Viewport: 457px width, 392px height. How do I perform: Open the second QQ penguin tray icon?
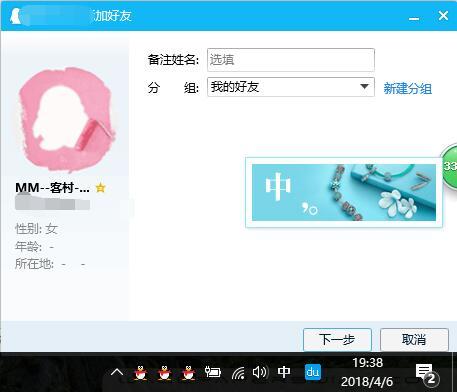(164, 373)
